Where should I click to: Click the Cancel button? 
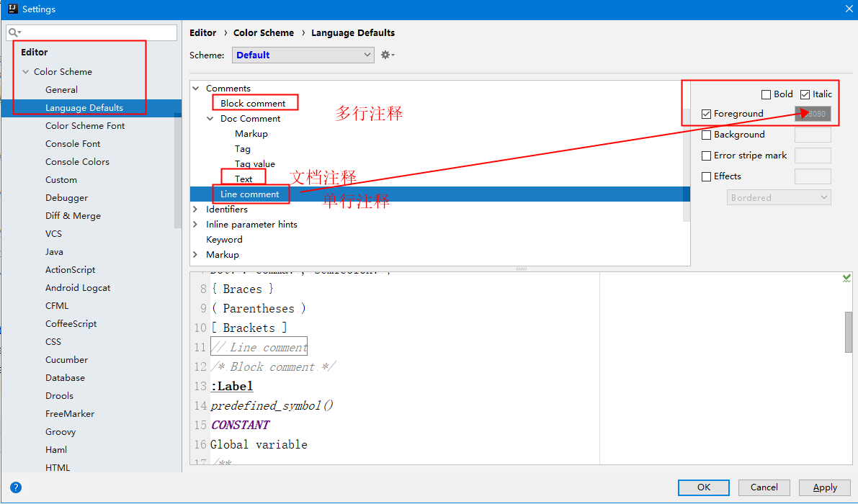coord(764,487)
